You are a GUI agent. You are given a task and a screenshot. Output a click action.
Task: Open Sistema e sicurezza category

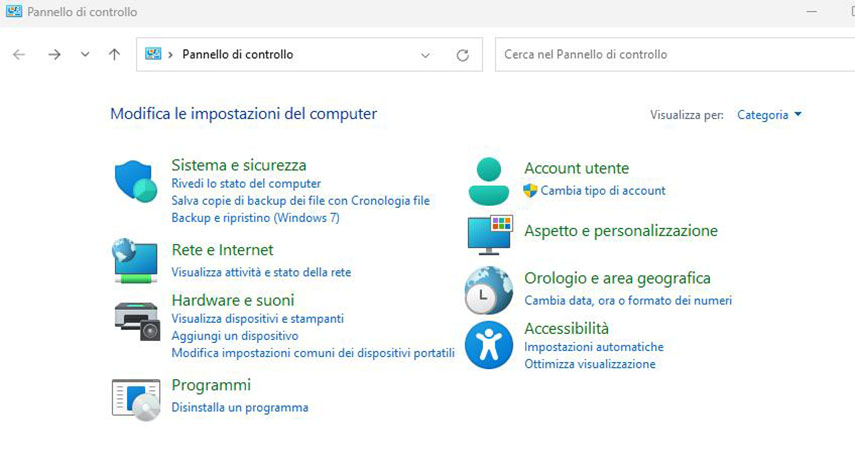[x=239, y=165]
